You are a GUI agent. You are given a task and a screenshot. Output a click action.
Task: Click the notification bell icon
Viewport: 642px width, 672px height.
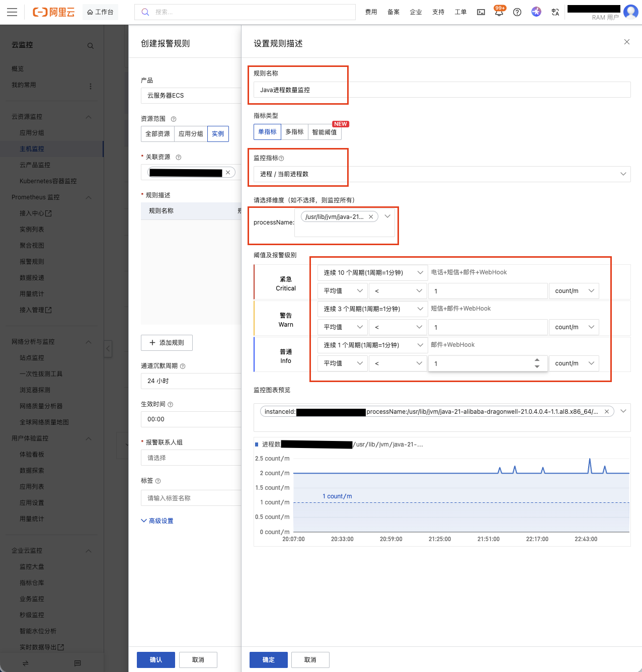[x=499, y=13]
